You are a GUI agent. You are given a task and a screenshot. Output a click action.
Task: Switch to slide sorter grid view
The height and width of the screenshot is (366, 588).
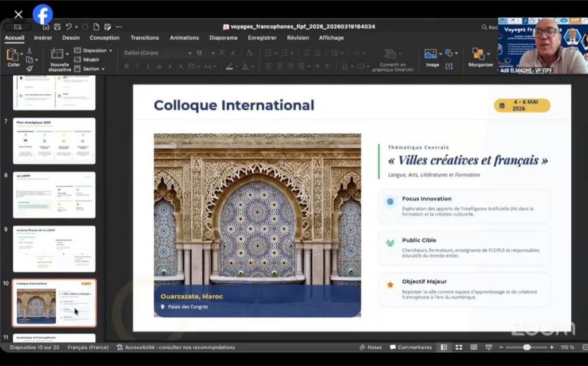coord(459,348)
